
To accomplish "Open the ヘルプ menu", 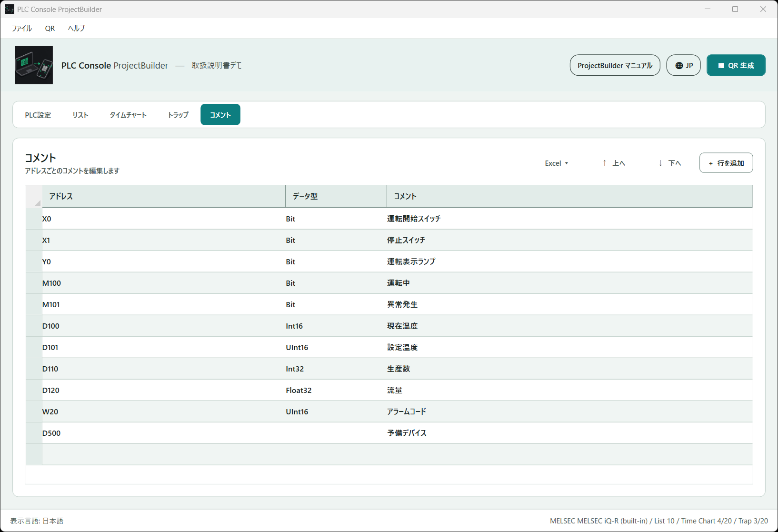I will coord(76,28).
